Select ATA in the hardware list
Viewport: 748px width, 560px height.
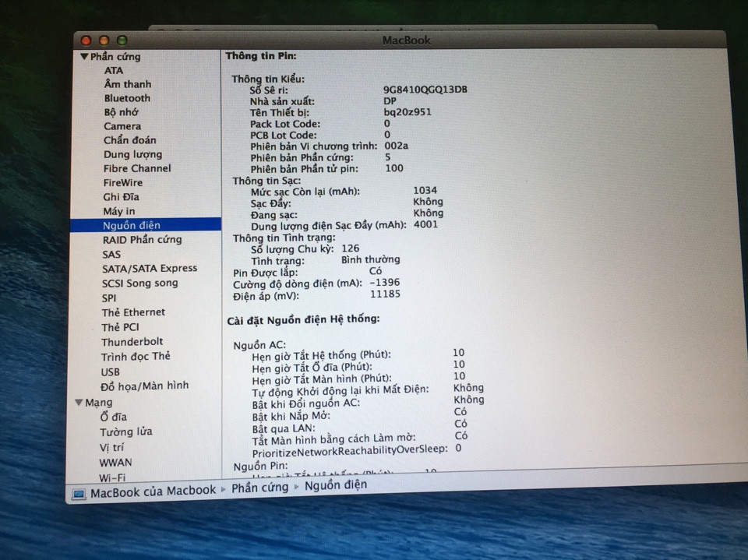click(x=114, y=71)
